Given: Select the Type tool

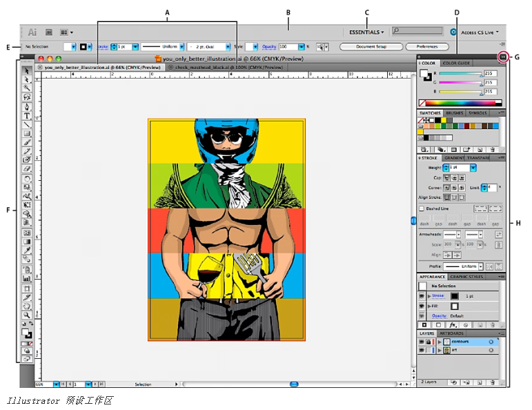Looking at the screenshot, I should [28, 116].
